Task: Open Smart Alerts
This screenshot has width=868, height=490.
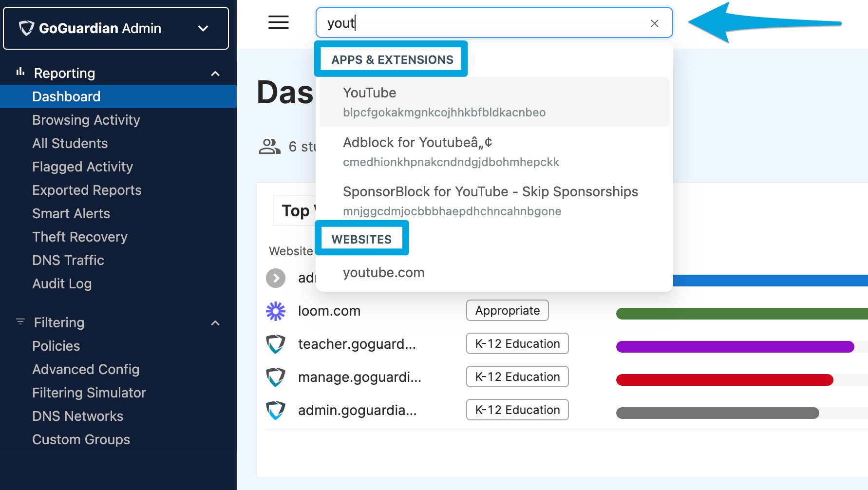Action: pyautogui.click(x=71, y=213)
